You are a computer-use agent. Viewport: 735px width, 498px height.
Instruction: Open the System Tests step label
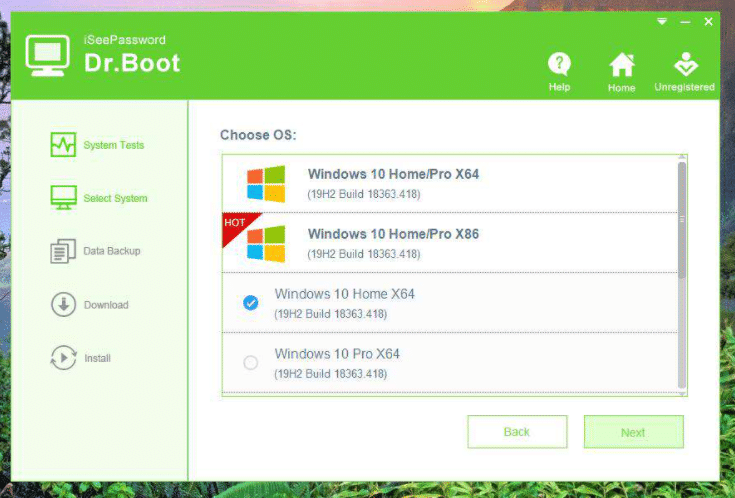pos(113,145)
